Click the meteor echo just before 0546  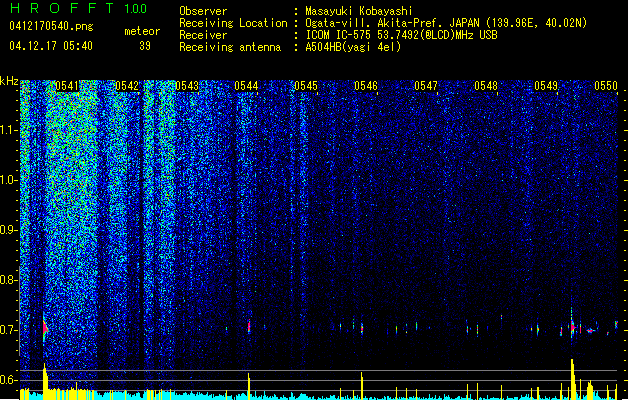(x=362, y=328)
